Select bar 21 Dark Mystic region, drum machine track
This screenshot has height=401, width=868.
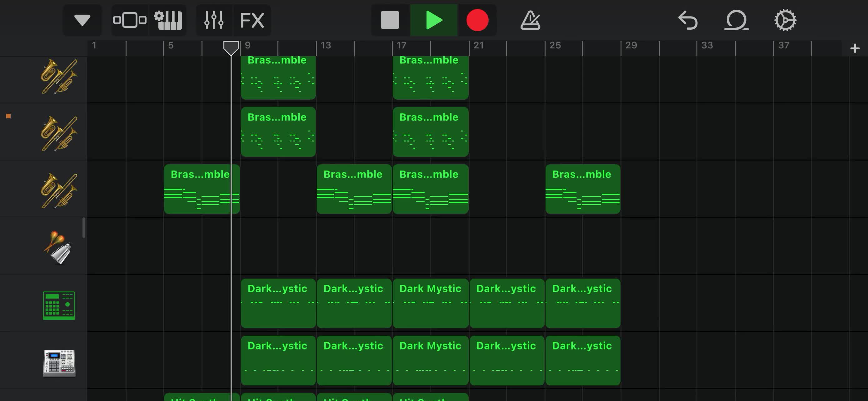tap(507, 361)
